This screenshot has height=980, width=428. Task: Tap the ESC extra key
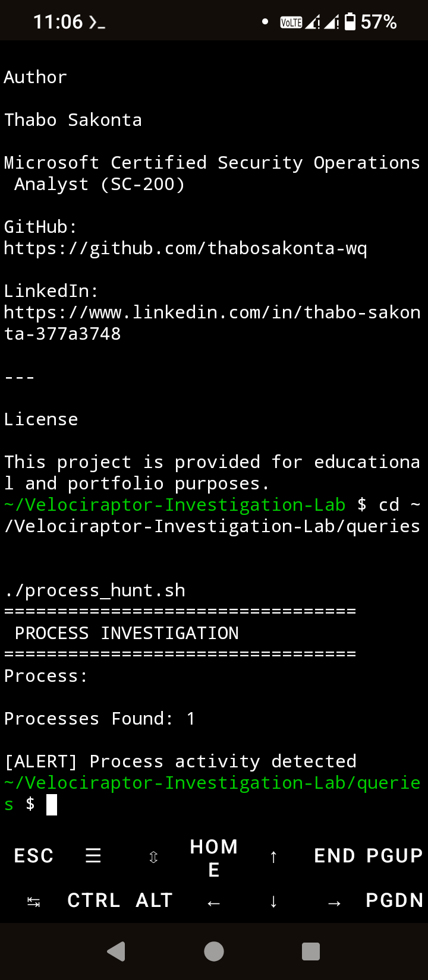34,856
